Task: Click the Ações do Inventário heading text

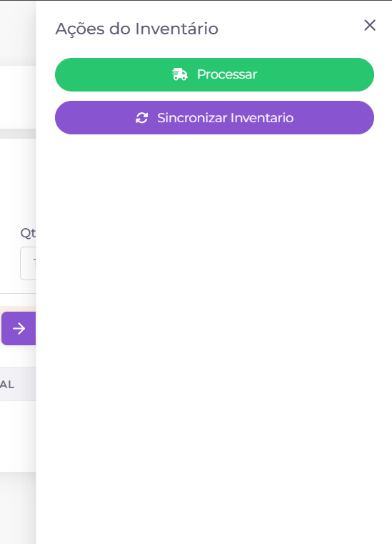Action: pos(137,29)
